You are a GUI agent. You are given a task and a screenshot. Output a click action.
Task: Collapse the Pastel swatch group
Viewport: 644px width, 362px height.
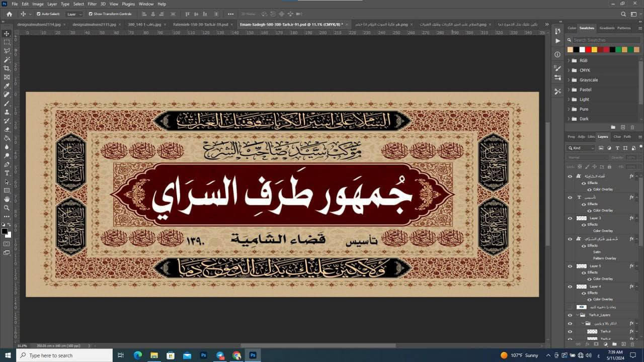click(x=569, y=89)
